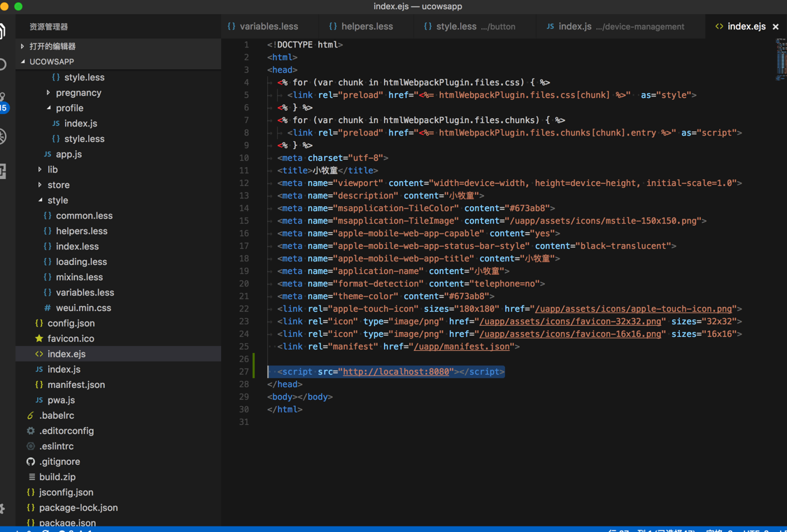
Task: Collapse the style folder
Action: pyautogui.click(x=57, y=200)
